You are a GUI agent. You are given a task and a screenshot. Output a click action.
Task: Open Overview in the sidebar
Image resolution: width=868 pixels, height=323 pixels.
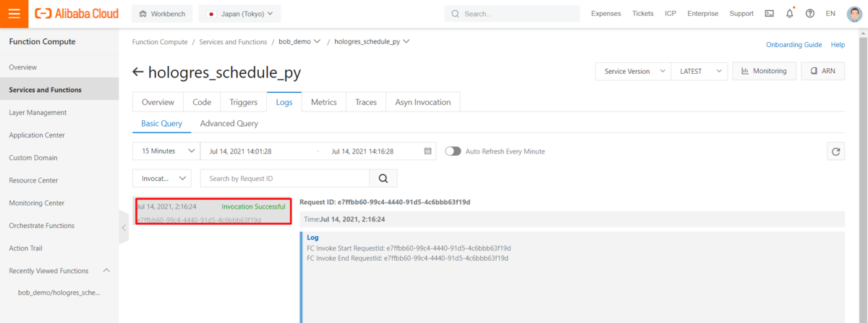59,67
